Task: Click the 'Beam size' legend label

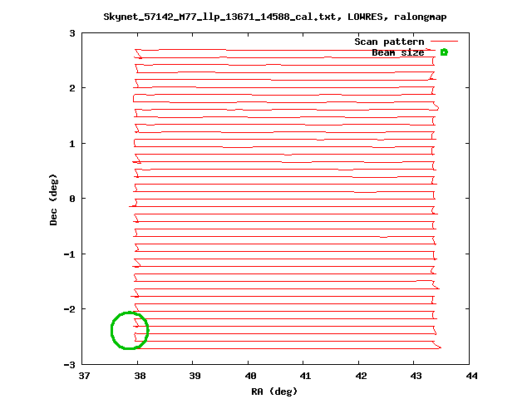Action: tap(397, 52)
